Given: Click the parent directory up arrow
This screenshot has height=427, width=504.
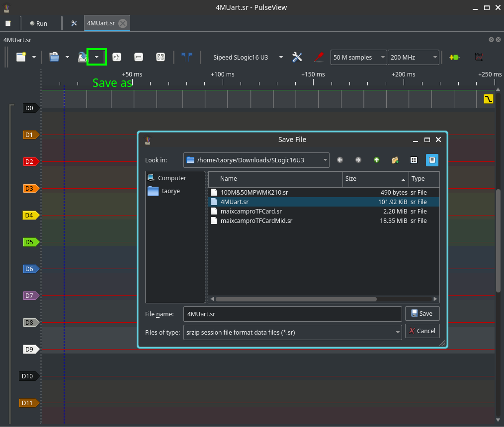Looking at the screenshot, I should click(x=376, y=160).
